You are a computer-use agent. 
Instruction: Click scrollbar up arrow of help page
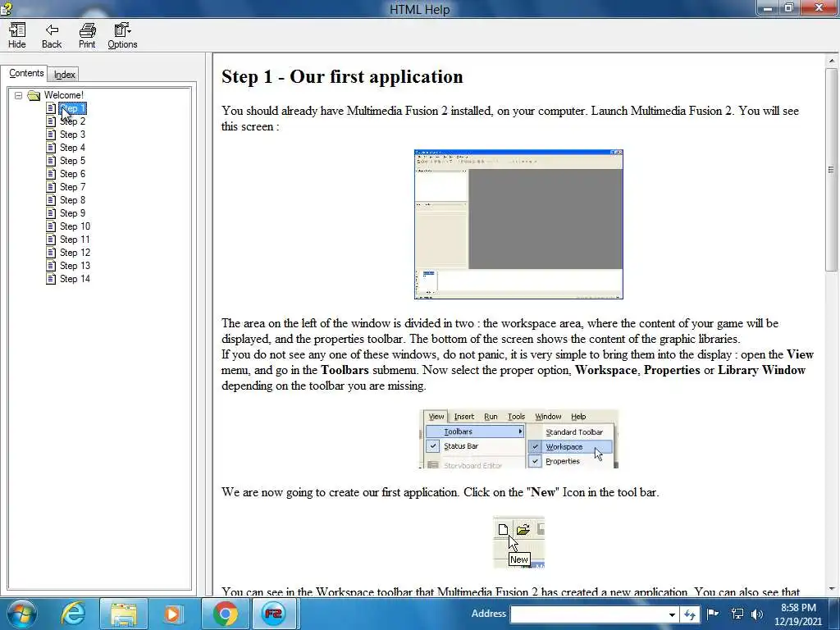click(832, 61)
